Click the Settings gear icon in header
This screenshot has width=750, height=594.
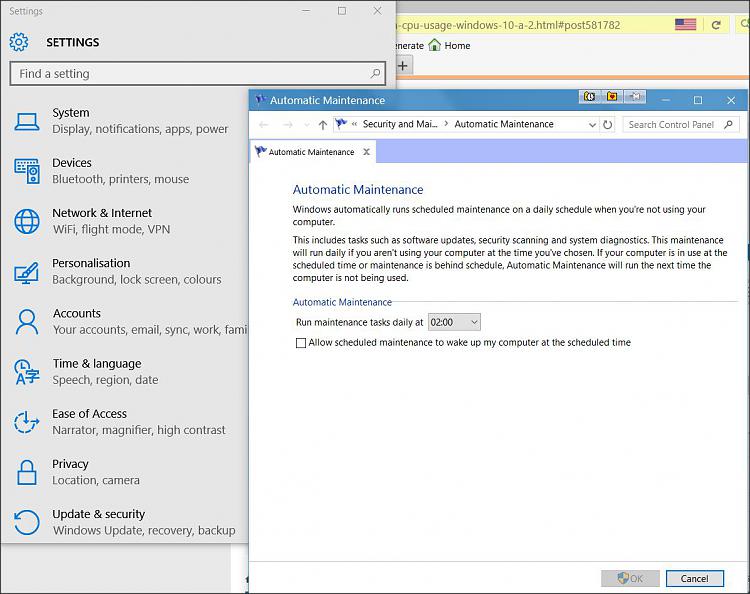(19, 42)
